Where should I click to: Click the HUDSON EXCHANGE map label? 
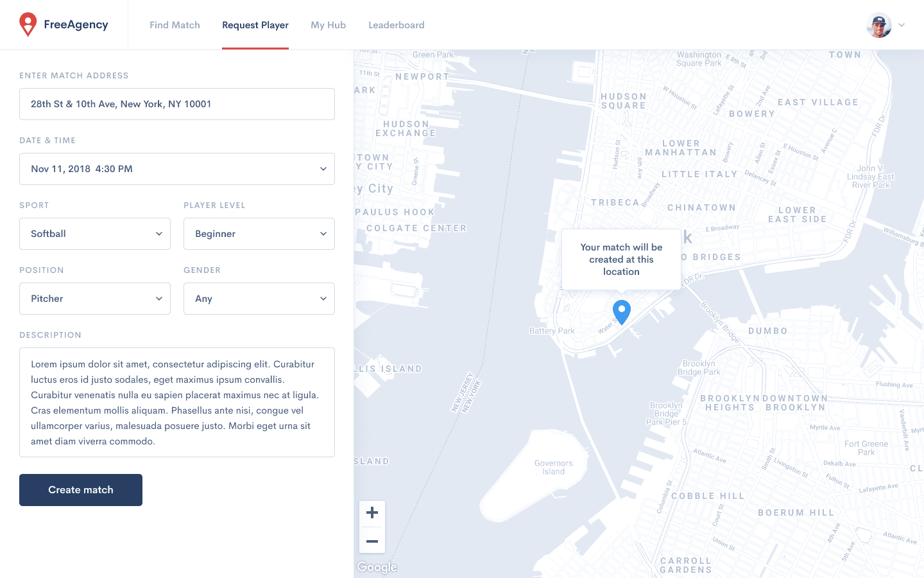click(x=406, y=128)
